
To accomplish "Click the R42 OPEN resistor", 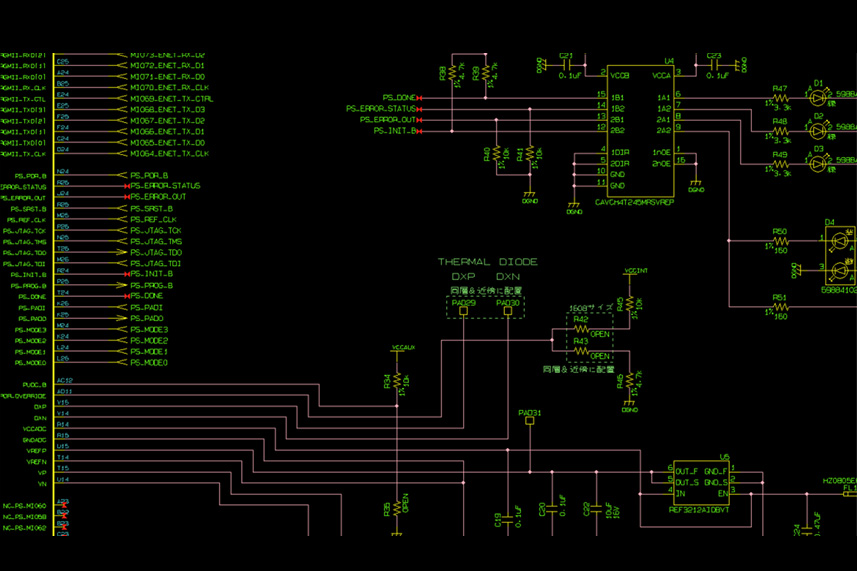I will click(582, 329).
